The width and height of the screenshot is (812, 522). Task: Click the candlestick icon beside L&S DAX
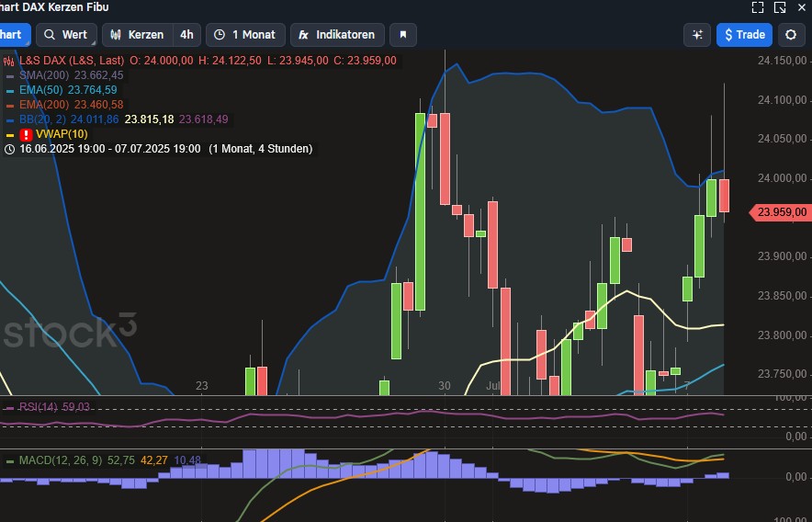click(x=9, y=62)
